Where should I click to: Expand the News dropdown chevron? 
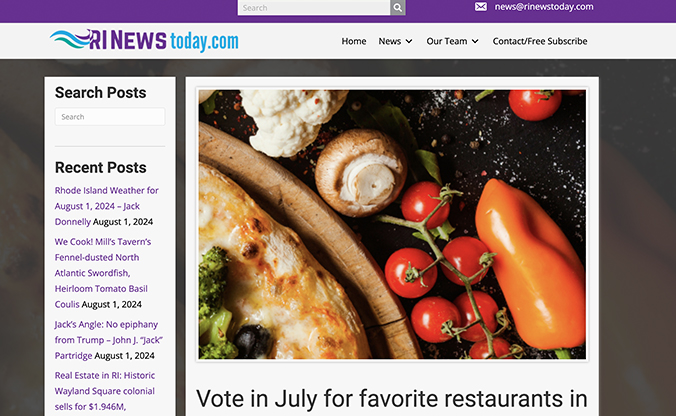click(409, 41)
